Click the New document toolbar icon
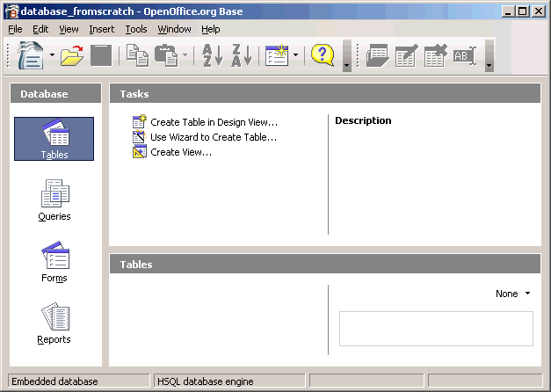Screen dimensions: 551x392 click(x=31, y=55)
